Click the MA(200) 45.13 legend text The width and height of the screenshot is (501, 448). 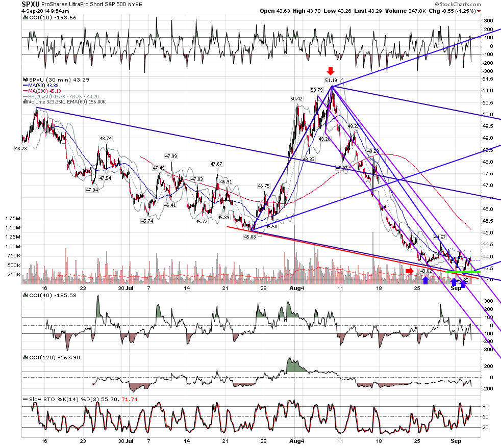44,91
